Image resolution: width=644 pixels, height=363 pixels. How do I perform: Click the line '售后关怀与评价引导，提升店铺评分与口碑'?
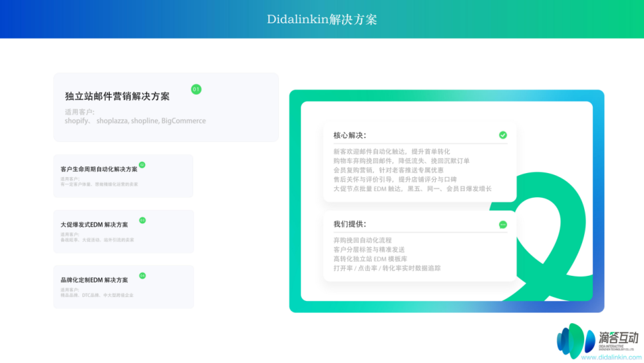pos(395,180)
